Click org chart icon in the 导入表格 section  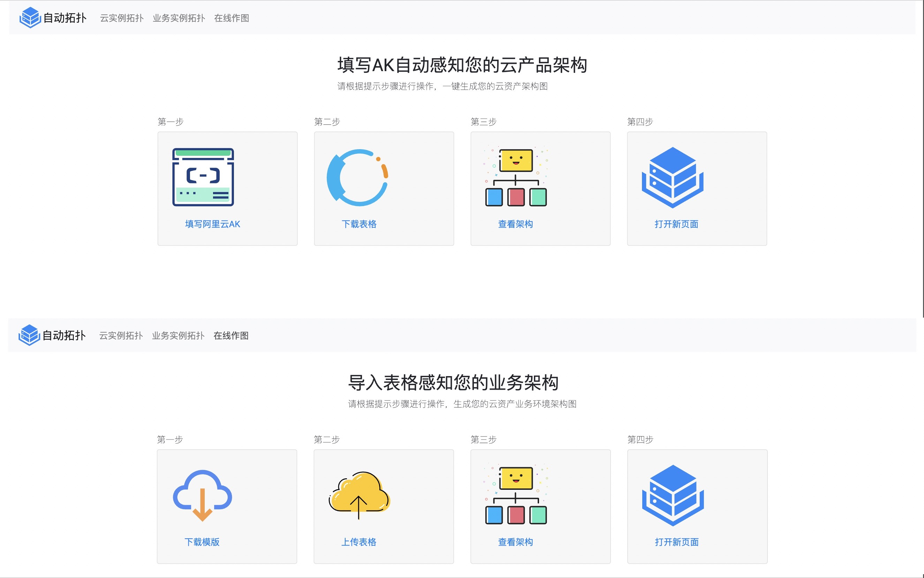pos(516,494)
